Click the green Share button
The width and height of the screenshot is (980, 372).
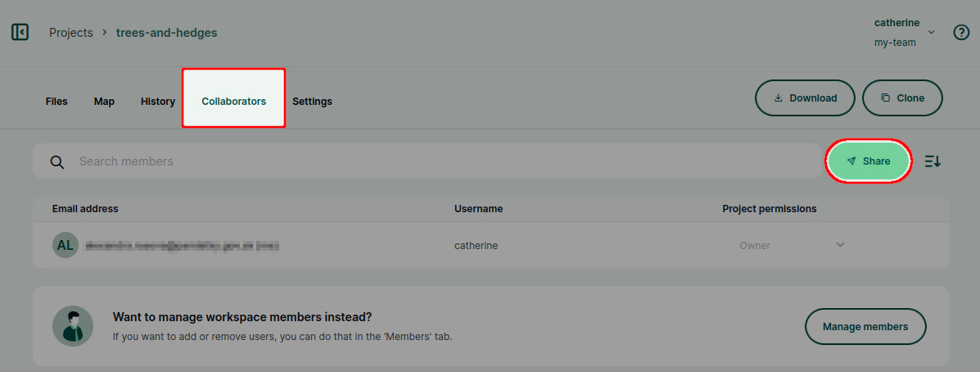[869, 161]
